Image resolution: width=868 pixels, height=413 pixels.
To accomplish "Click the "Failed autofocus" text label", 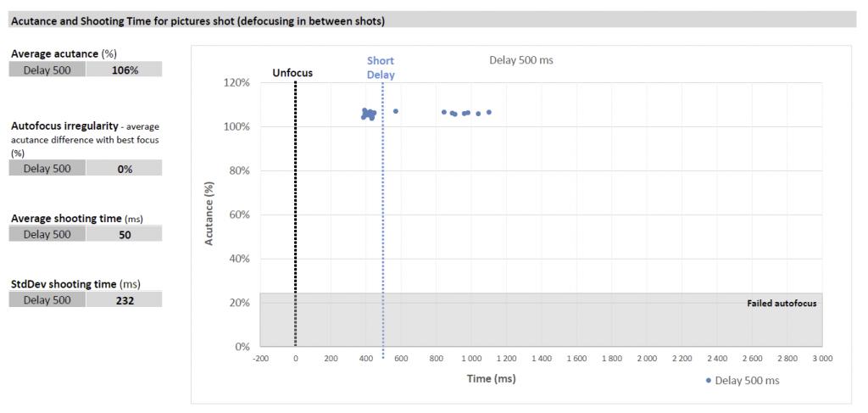I will [782, 303].
